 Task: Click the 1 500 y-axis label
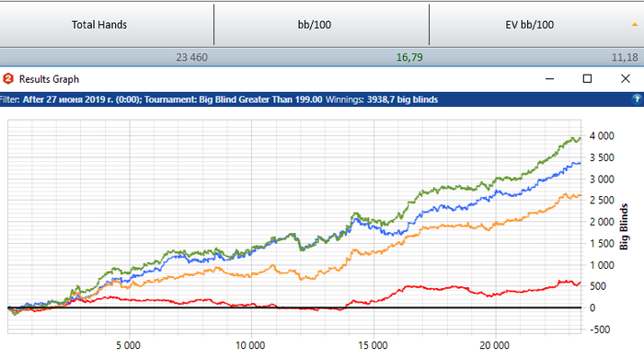point(602,244)
